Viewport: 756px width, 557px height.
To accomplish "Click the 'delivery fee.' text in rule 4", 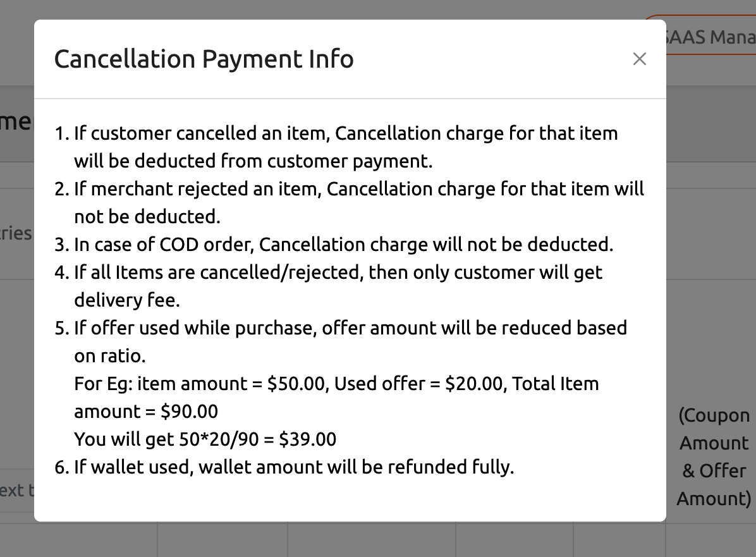I will point(127,300).
